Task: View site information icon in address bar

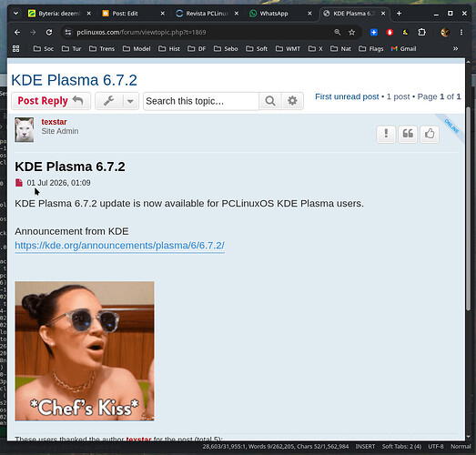Action: 68,32
